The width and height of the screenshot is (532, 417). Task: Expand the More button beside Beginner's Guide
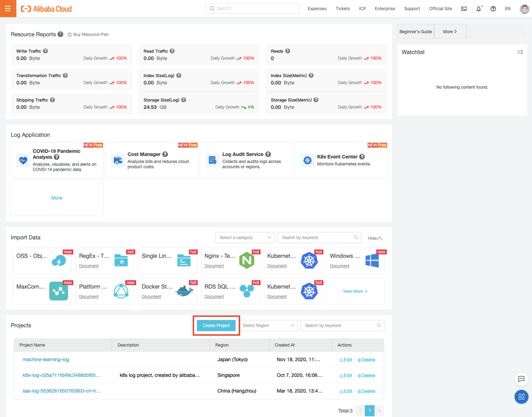pyautogui.click(x=450, y=31)
